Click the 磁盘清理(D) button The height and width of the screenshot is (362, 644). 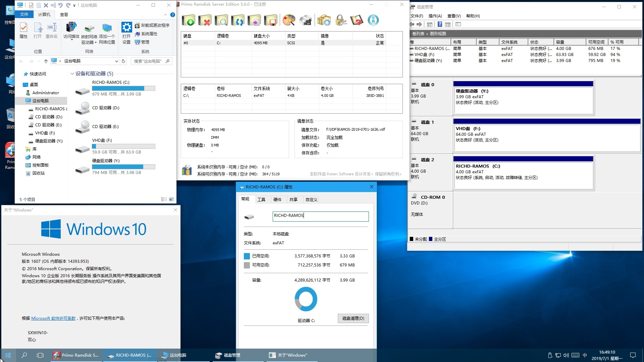pyautogui.click(x=353, y=318)
